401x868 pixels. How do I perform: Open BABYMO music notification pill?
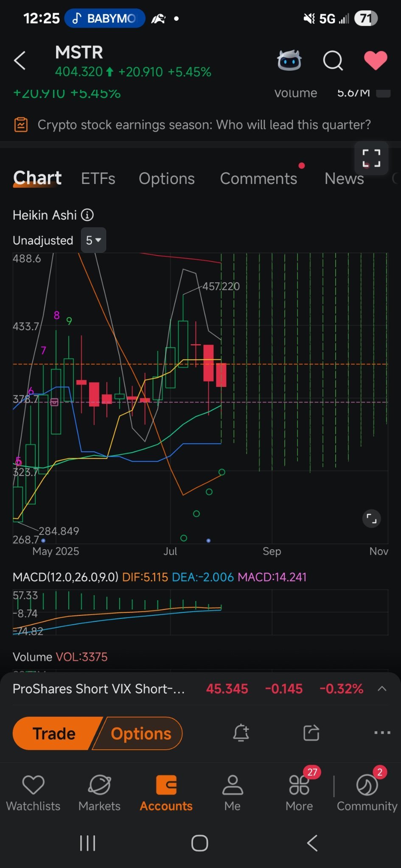(x=105, y=19)
